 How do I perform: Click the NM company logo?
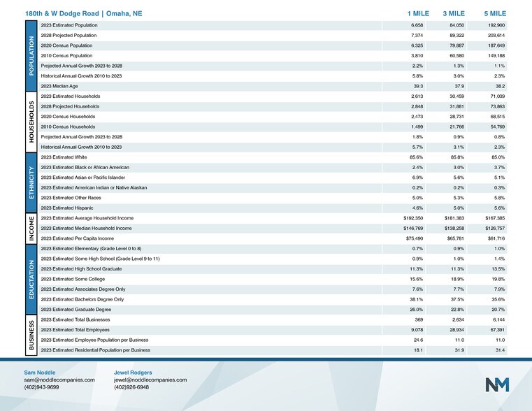pyautogui.click(x=497, y=384)
